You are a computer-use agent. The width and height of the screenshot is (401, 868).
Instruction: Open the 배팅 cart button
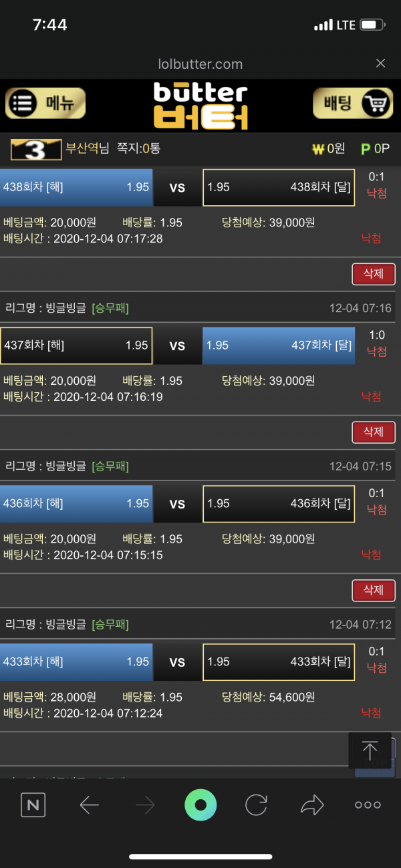tap(352, 104)
